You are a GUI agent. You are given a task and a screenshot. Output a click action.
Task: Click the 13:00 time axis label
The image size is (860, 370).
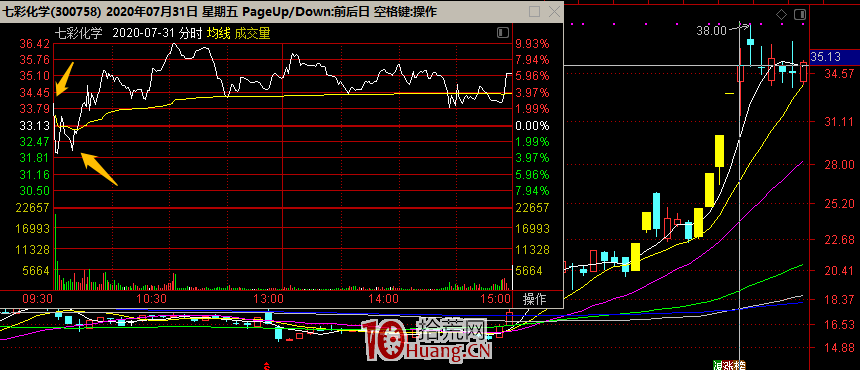269,299
